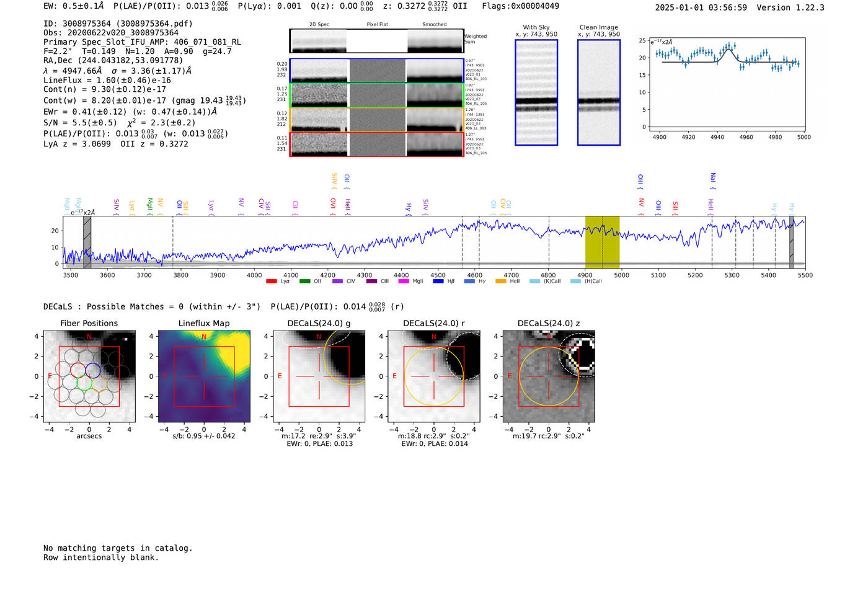The height and width of the screenshot is (591, 868).
Task: Click the P(Lyα): 0.001 header value
Action: click(x=270, y=6)
